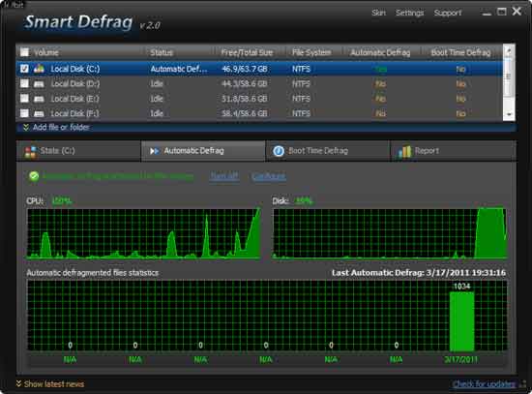
Task: Sort by Automatic Defrag column header
Action: 380,52
